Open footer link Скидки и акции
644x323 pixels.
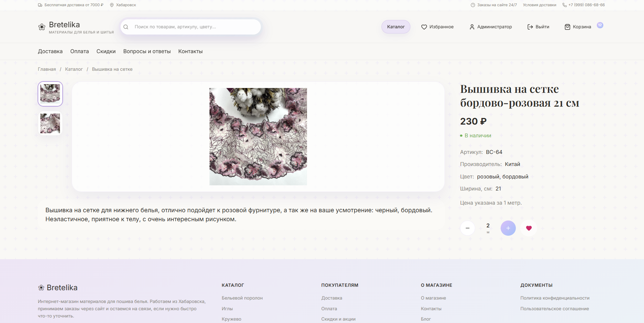pyautogui.click(x=338, y=319)
